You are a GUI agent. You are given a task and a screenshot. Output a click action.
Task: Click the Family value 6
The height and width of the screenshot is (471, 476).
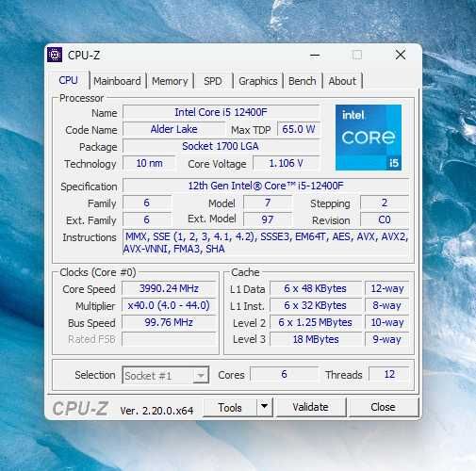point(147,203)
